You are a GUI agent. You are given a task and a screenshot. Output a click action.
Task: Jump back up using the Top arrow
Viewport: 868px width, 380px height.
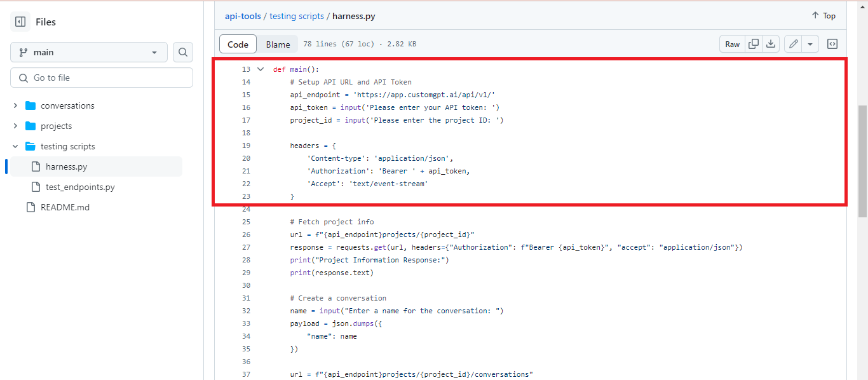[823, 15]
